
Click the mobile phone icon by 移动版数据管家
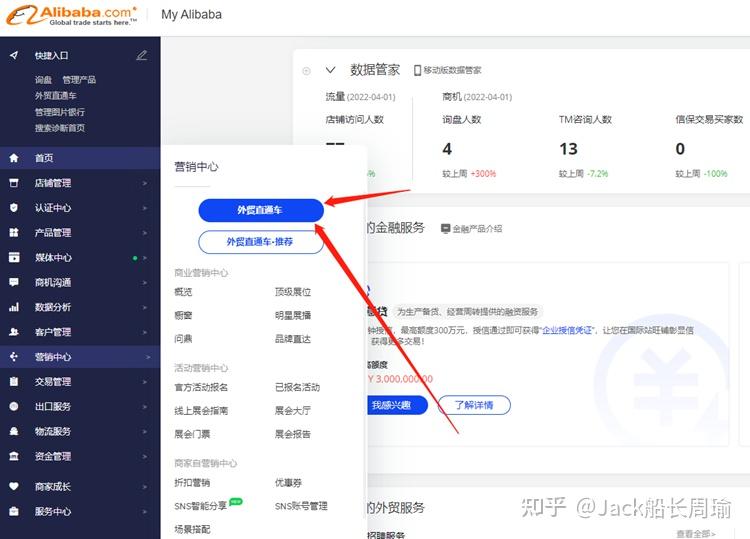pos(417,70)
